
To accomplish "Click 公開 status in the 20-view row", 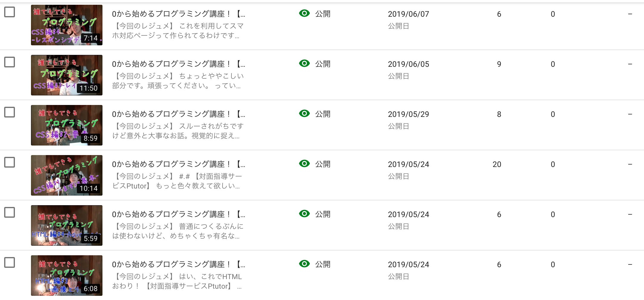I will pos(323,164).
